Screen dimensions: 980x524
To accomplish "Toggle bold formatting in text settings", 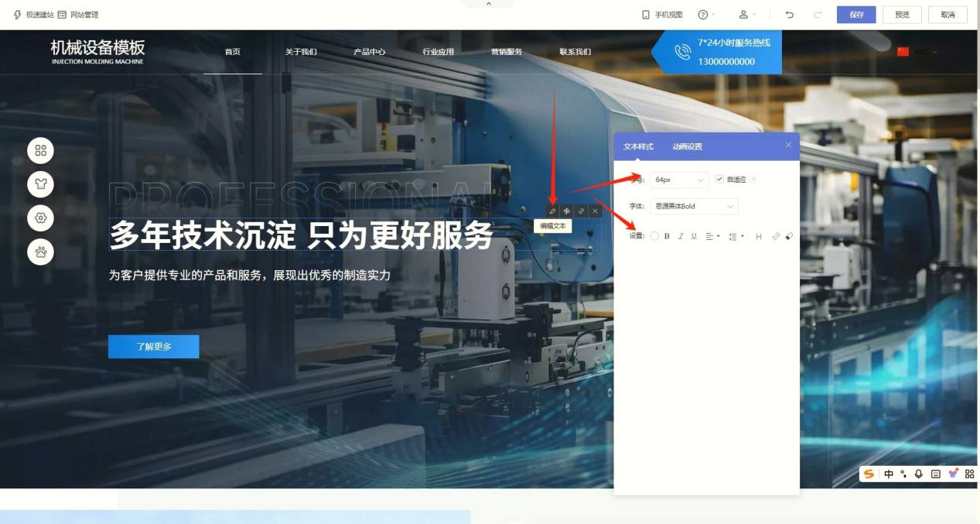I will tap(667, 236).
